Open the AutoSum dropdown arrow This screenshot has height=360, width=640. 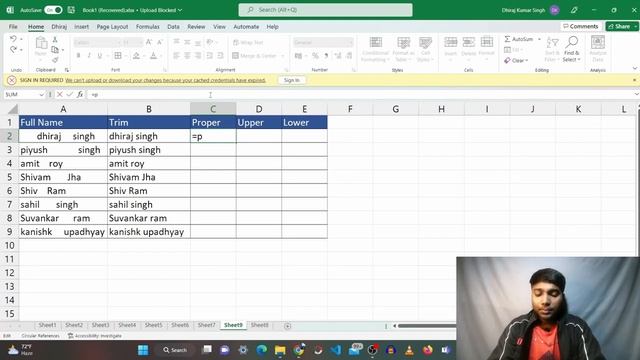pos(539,39)
